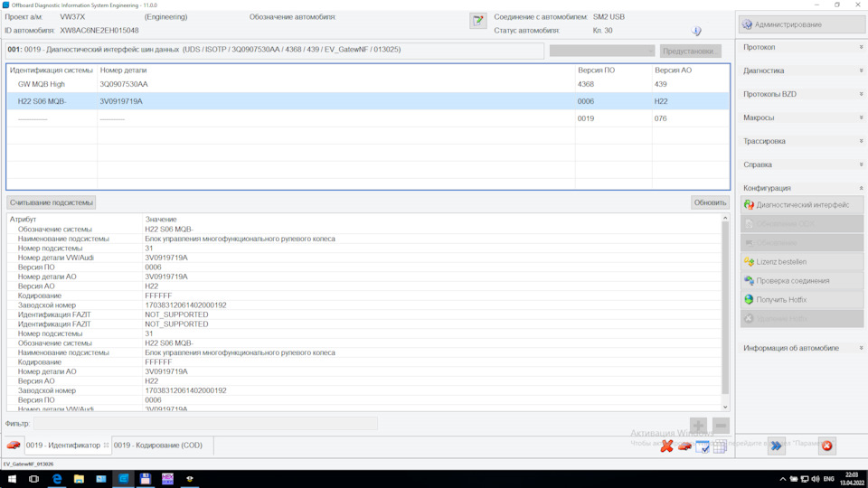This screenshot has height=488, width=868.
Task: Click the attribute list vertical scrollbar
Action: pyautogui.click(x=725, y=307)
